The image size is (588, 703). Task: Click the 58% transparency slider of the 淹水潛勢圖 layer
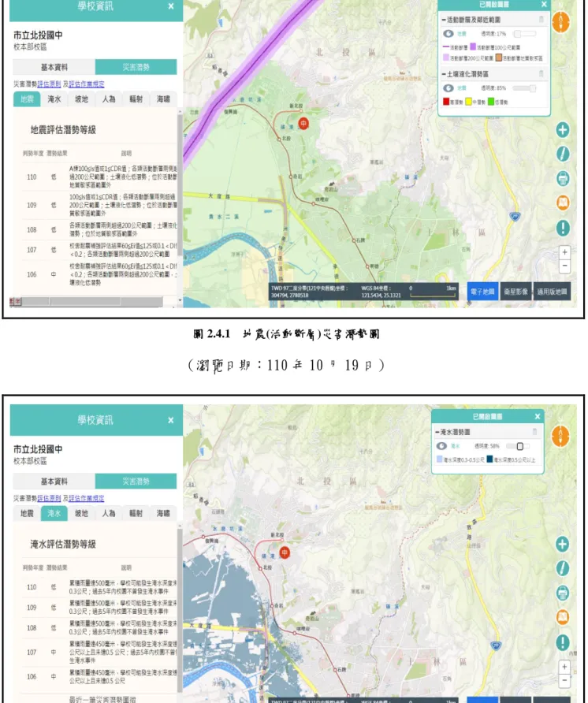point(518,446)
